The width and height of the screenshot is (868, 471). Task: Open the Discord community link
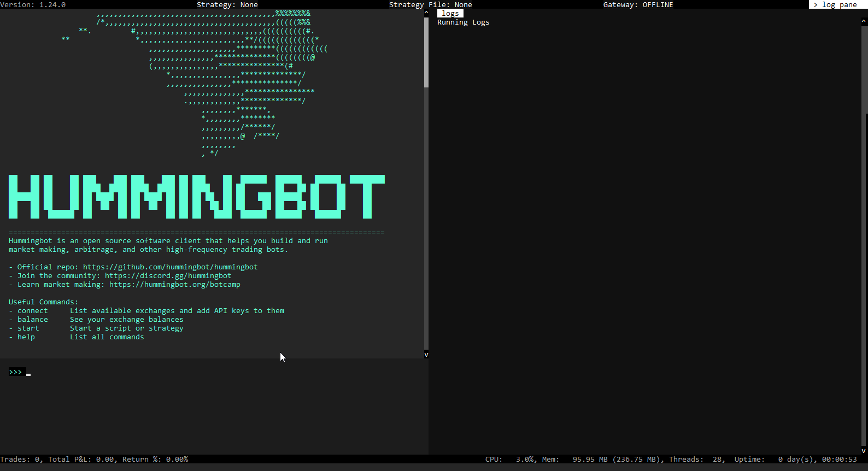pyautogui.click(x=168, y=276)
